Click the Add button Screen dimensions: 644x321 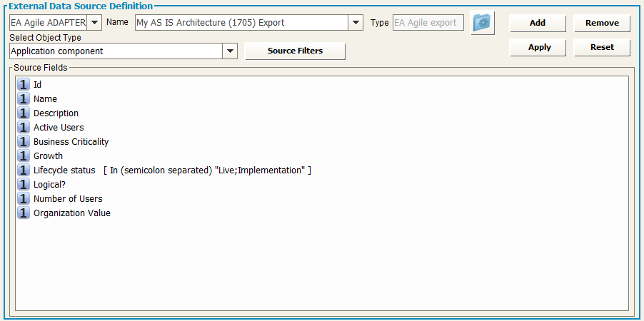pyautogui.click(x=538, y=23)
